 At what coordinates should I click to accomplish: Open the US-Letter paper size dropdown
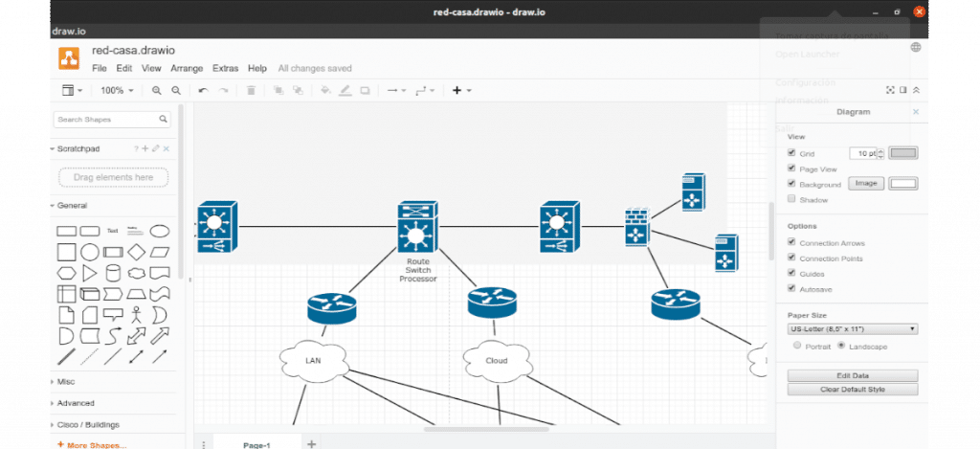[x=853, y=329]
